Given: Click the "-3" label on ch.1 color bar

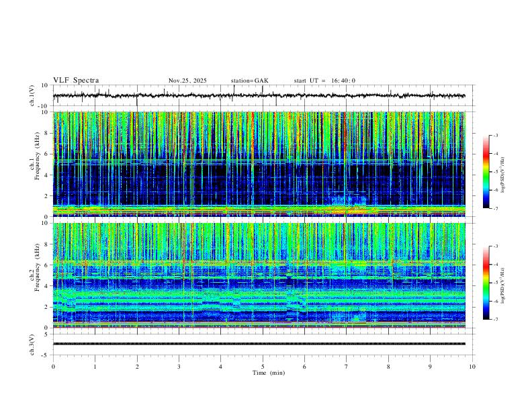Looking at the screenshot, I should click(x=495, y=135).
